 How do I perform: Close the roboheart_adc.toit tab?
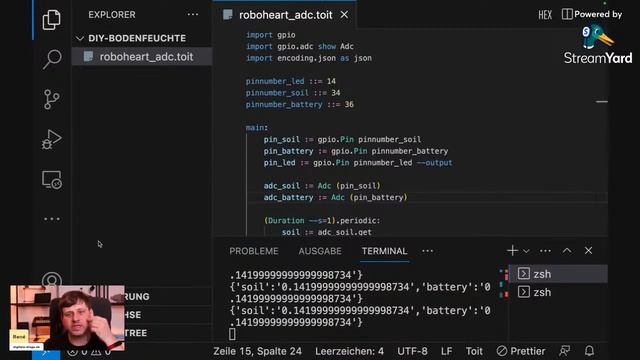coord(344,15)
